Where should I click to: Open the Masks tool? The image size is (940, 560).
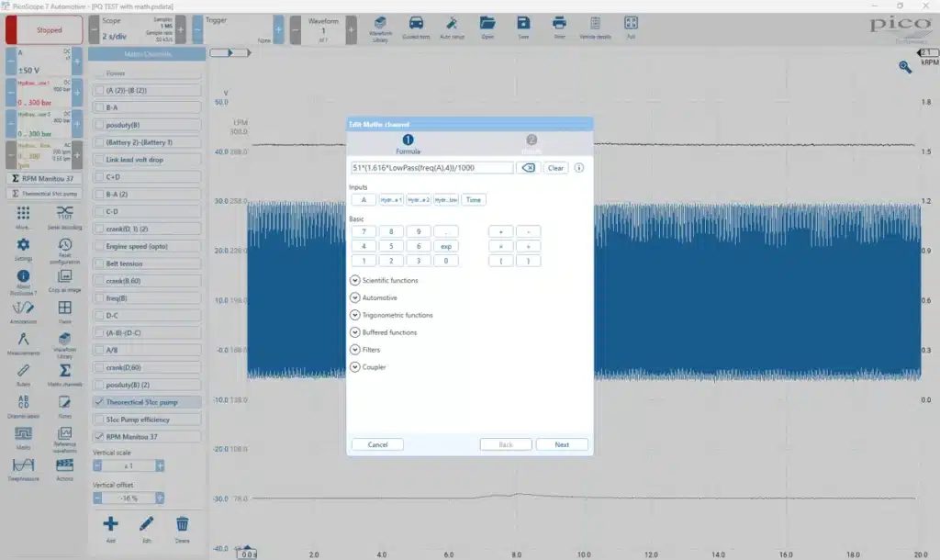click(23, 438)
